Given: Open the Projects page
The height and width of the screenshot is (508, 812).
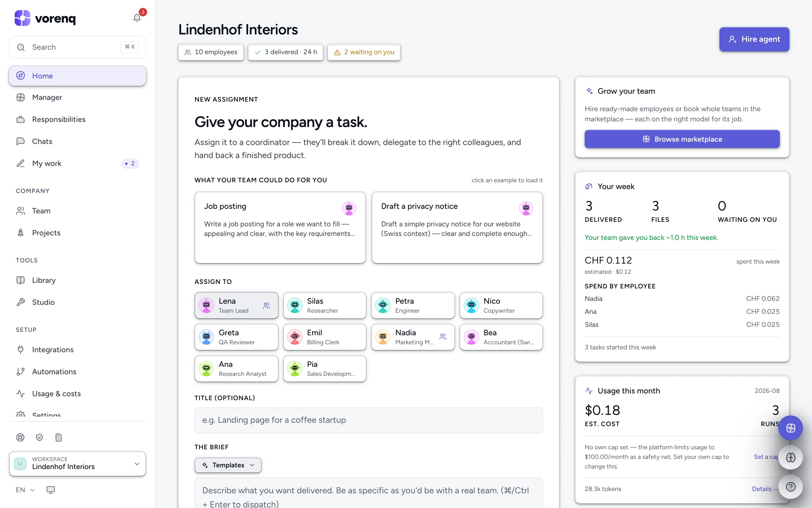Looking at the screenshot, I should pyautogui.click(x=78, y=233).
